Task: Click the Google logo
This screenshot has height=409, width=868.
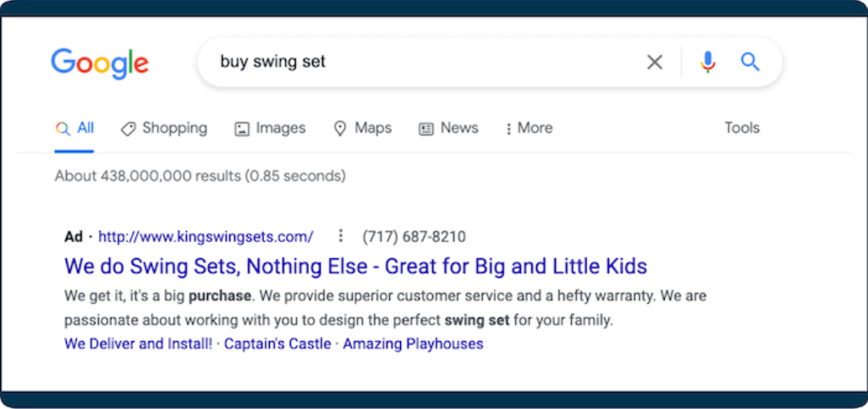Action: pyautogui.click(x=100, y=64)
